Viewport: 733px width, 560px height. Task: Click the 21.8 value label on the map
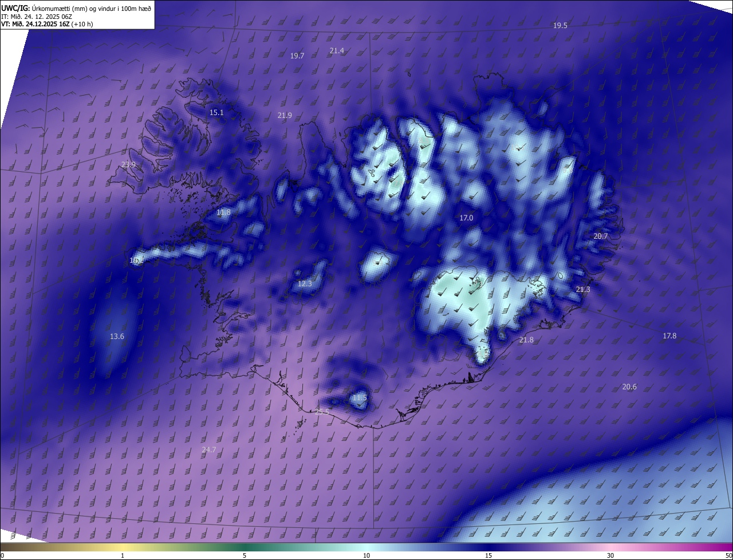pyautogui.click(x=526, y=340)
